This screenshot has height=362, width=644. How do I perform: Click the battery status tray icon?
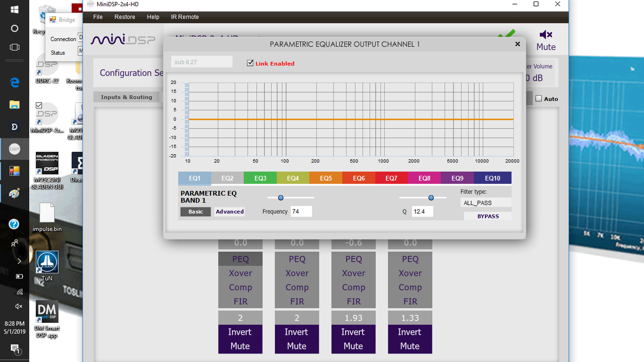point(19,276)
